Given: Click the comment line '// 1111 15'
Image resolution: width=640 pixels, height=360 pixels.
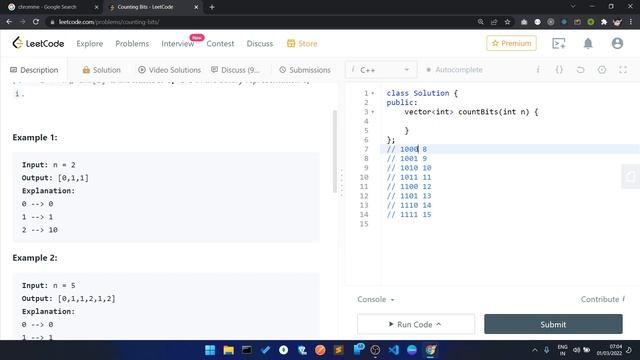Looking at the screenshot, I should point(409,215).
